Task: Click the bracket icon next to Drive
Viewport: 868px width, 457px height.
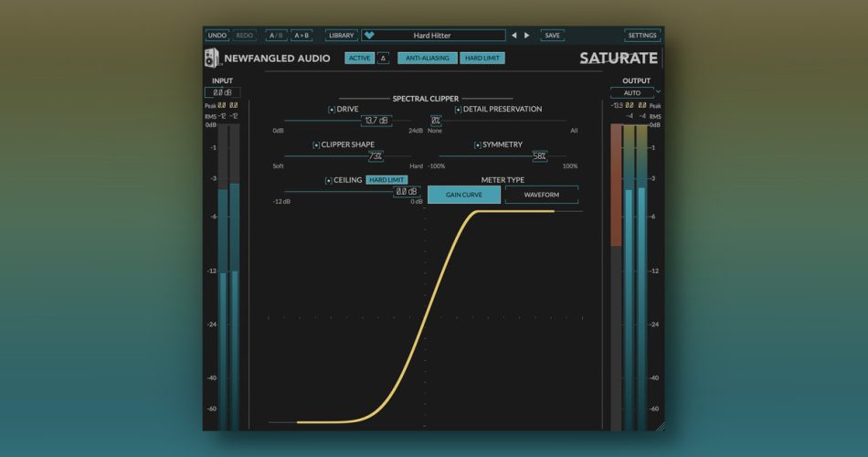Action: tap(332, 110)
